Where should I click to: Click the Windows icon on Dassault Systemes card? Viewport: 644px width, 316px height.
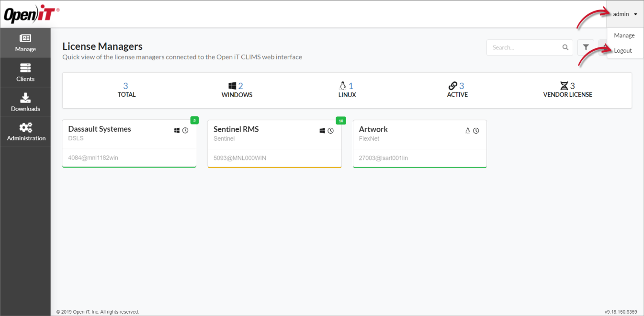pos(177,131)
